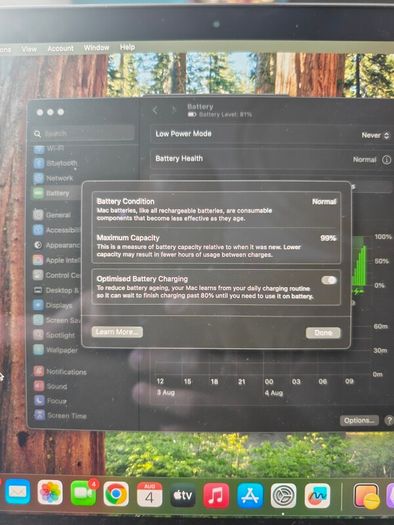Open Sound settings in sidebar
The height and width of the screenshot is (525, 394).
(51, 386)
